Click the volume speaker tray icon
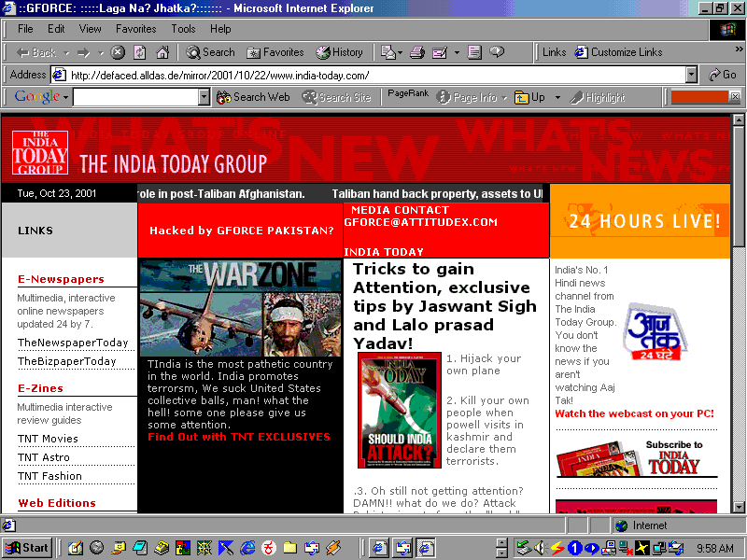Screen dimensions: 747x560 click(540, 549)
